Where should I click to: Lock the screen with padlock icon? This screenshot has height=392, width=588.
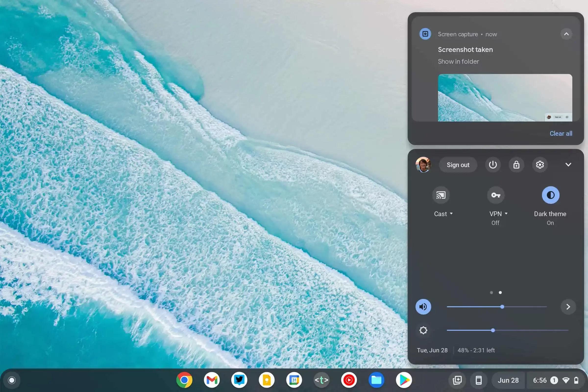pos(516,165)
